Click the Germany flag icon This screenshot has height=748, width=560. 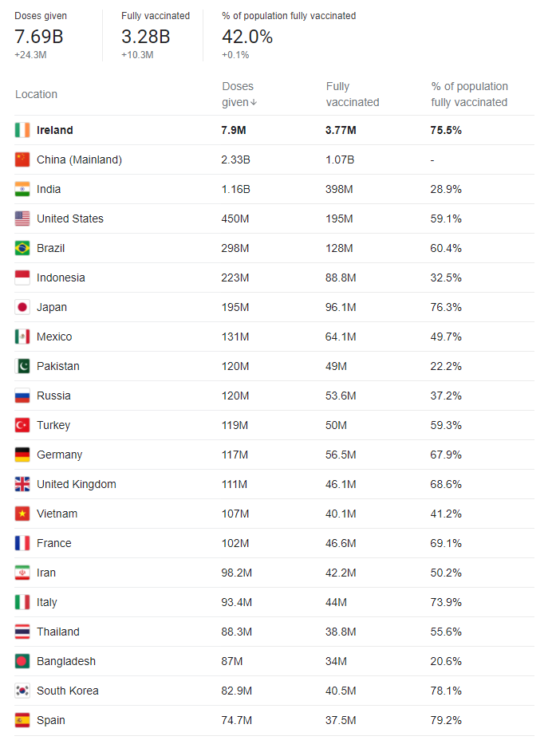(22, 455)
